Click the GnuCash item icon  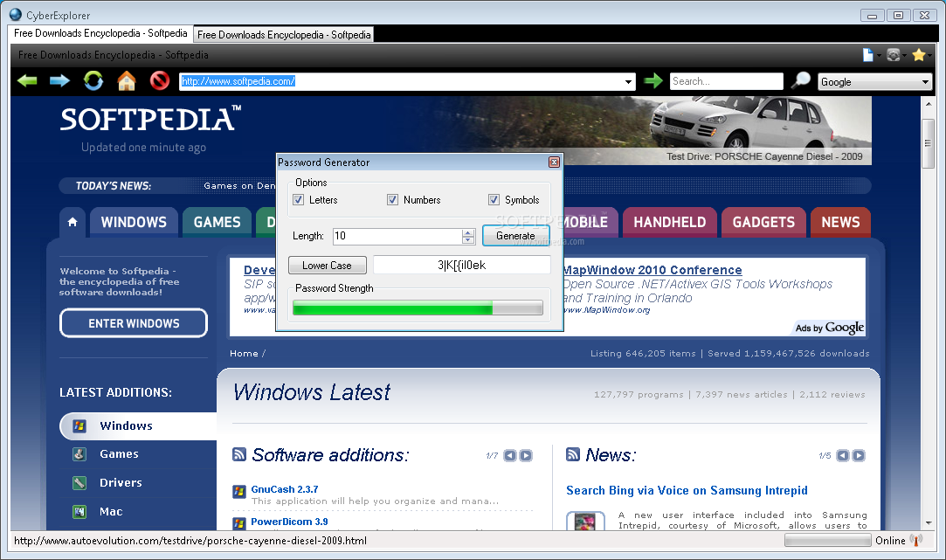pyautogui.click(x=239, y=491)
